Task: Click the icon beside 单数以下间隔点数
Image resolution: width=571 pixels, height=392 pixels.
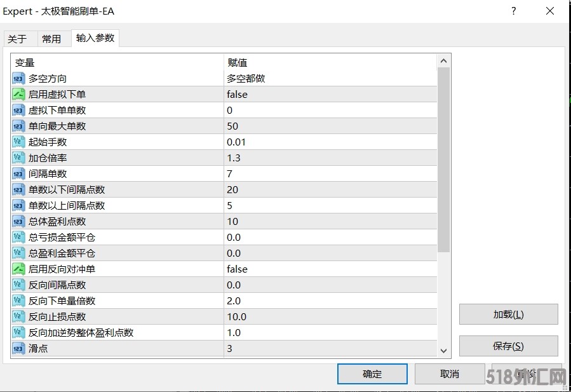Action: click(x=18, y=190)
